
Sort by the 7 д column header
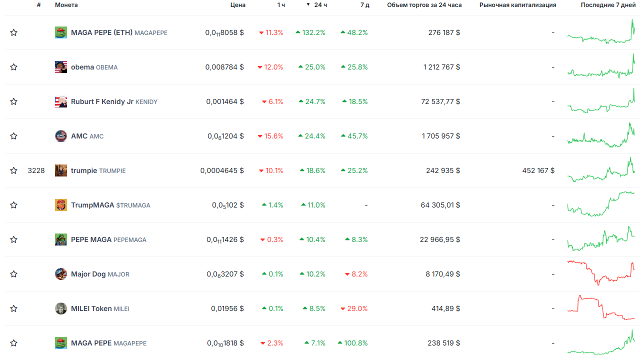365,5
